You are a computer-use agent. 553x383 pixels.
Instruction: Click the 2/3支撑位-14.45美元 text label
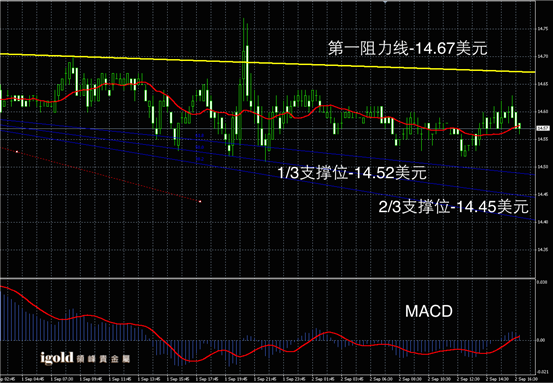pyautogui.click(x=454, y=206)
